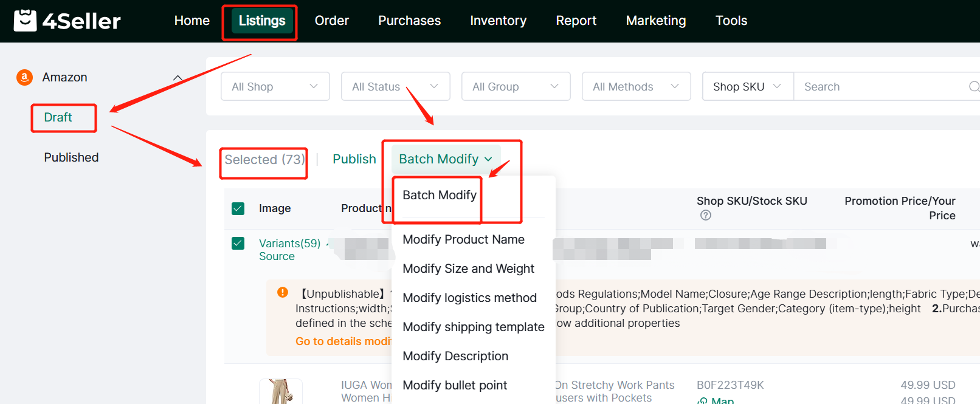Image resolution: width=980 pixels, height=404 pixels.
Task: Open the Listings tab in top navigation
Action: click(x=261, y=21)
